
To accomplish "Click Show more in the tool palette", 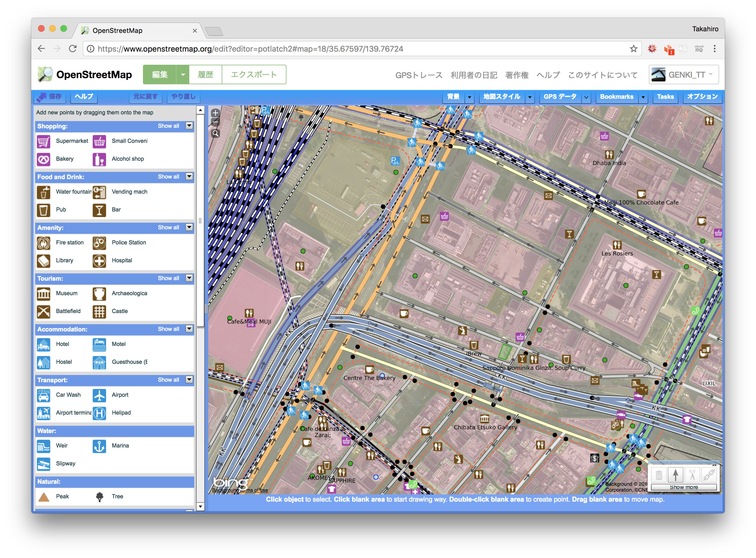I will [x=684, y=487].
